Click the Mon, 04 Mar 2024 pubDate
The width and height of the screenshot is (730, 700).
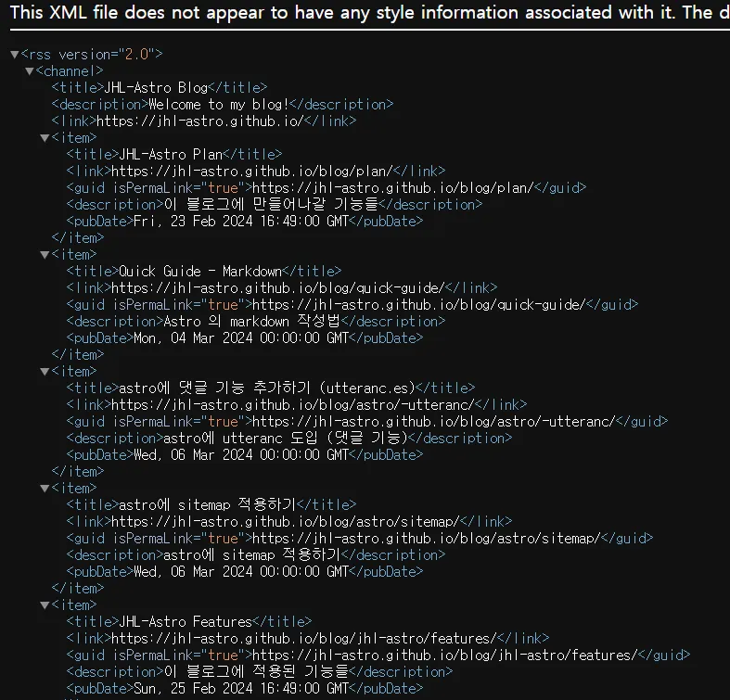(x=241, y=337)
